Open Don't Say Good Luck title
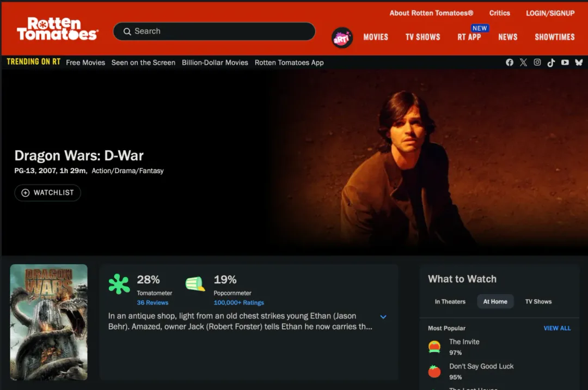 pyautogui.click(x=481, y=366)
